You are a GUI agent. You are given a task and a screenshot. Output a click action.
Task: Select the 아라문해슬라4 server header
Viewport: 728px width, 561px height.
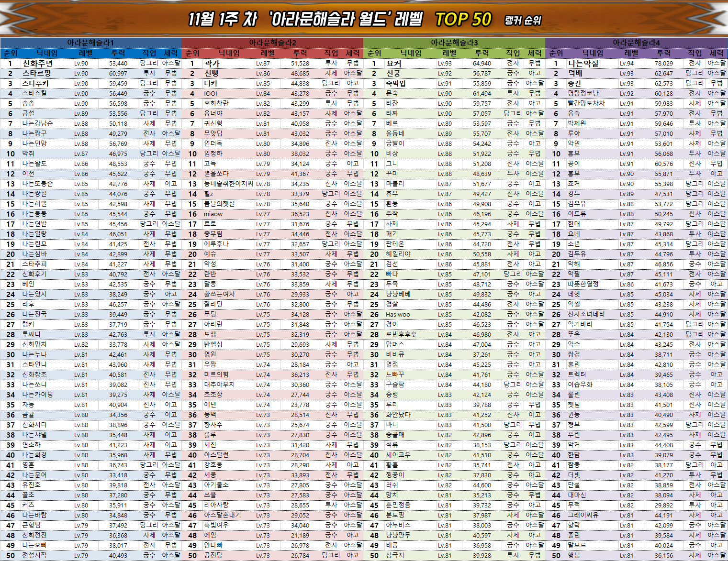(x=636, y=43)
